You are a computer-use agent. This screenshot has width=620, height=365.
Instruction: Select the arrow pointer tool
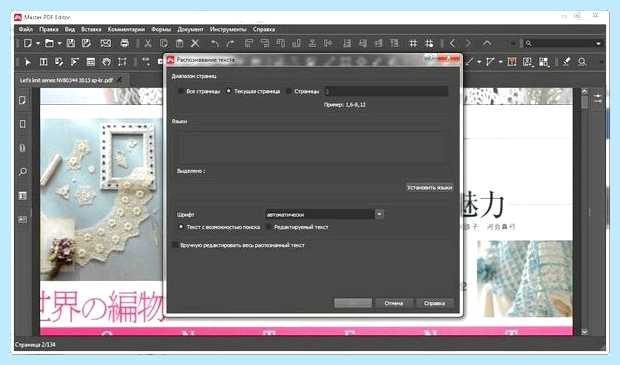pos(28,62)
